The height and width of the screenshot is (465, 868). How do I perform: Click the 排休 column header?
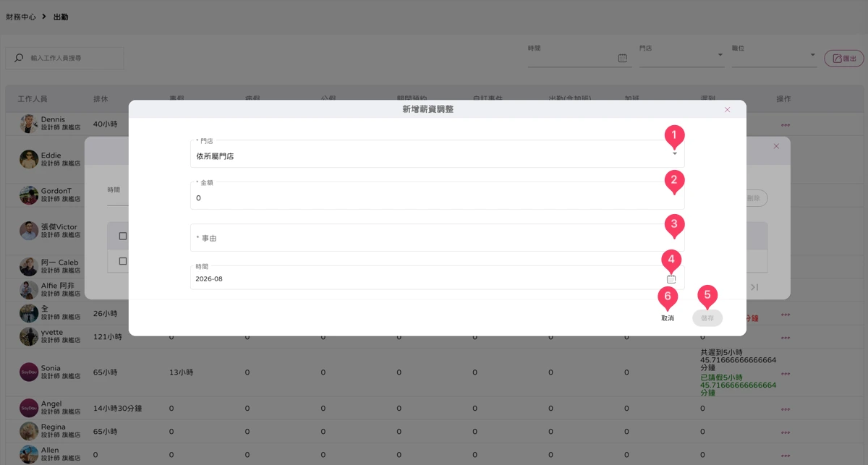tap(101, 99)
